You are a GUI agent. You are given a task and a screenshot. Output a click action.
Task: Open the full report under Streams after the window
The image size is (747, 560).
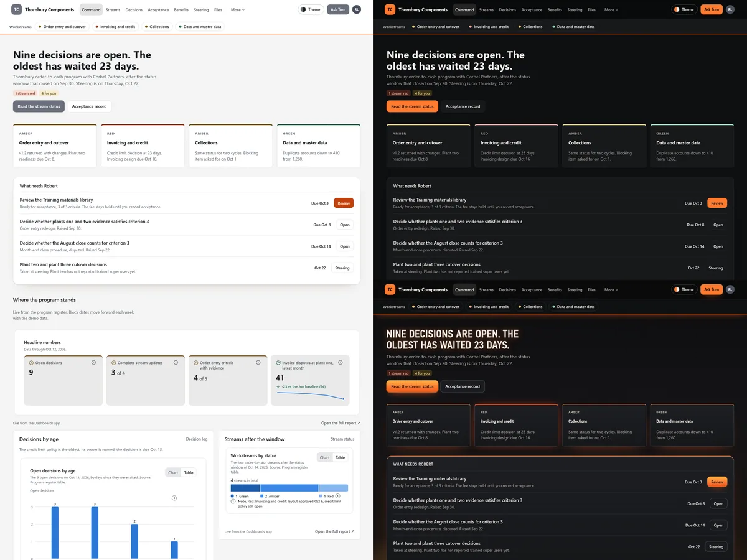334,531
